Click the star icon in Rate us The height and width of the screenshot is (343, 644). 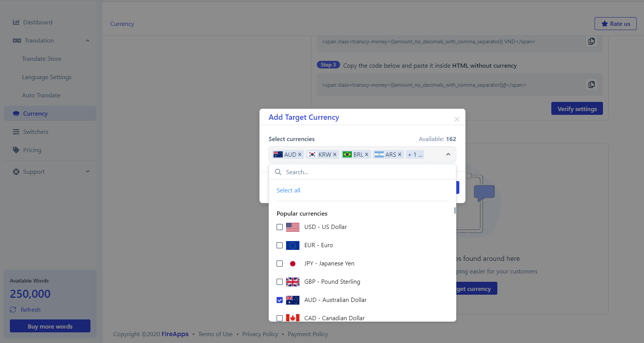(604, 24)
